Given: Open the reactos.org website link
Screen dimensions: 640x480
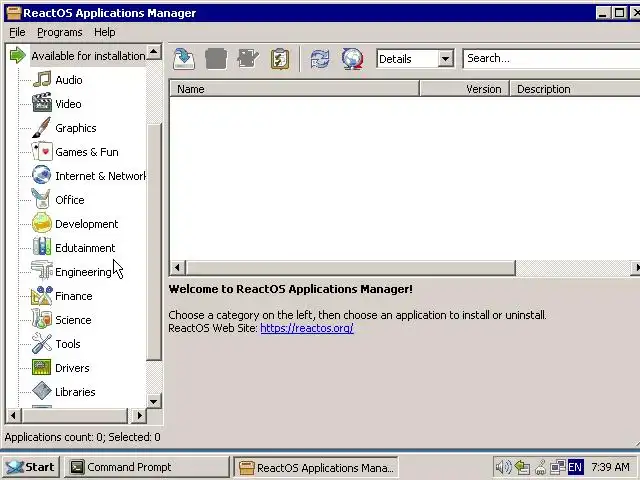Looking at the screenshot, I should tap(307, 328).
